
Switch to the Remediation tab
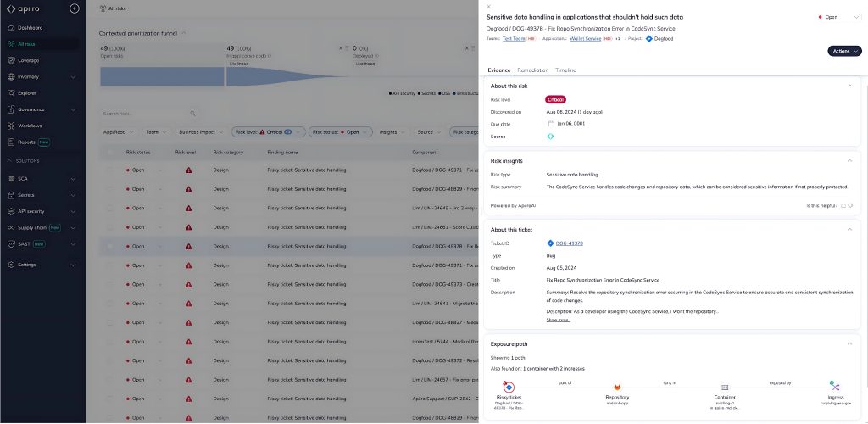533,70
